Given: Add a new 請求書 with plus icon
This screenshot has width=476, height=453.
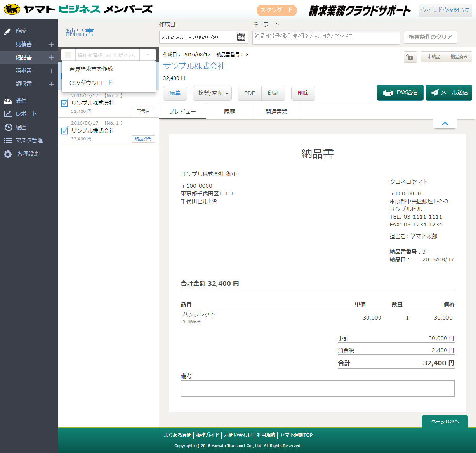Looking at the screenshot, I should click(x=51, y=71).
